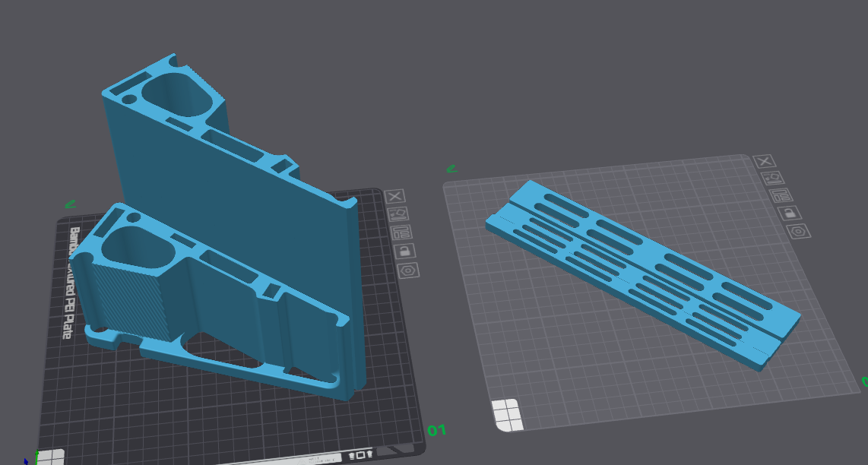This screenshot has width=868, height=465.
Task: Auto-orient objects on the right plate
Action: click(x=773, y=179)
